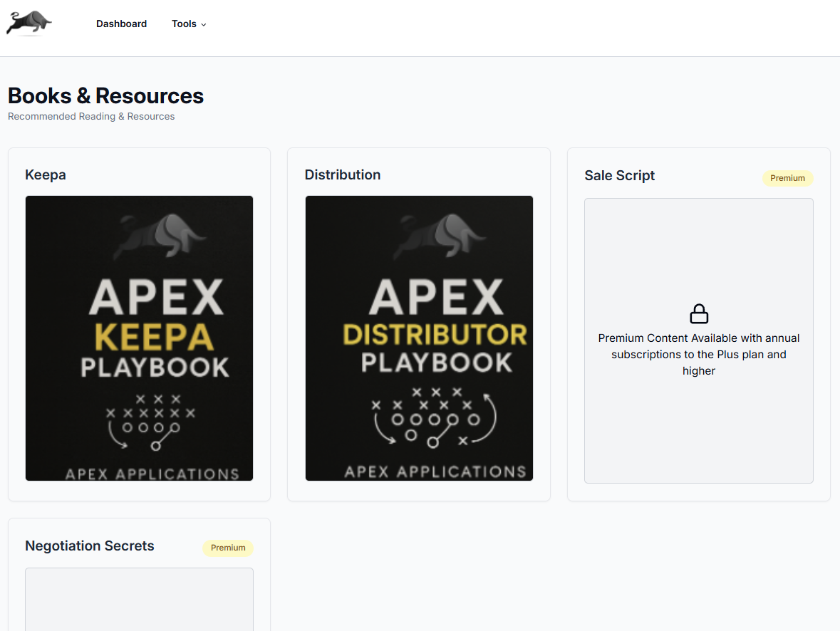Click the locked Negotiation Secrets content panel
The image size is (840, 631).
pos(139,600)
